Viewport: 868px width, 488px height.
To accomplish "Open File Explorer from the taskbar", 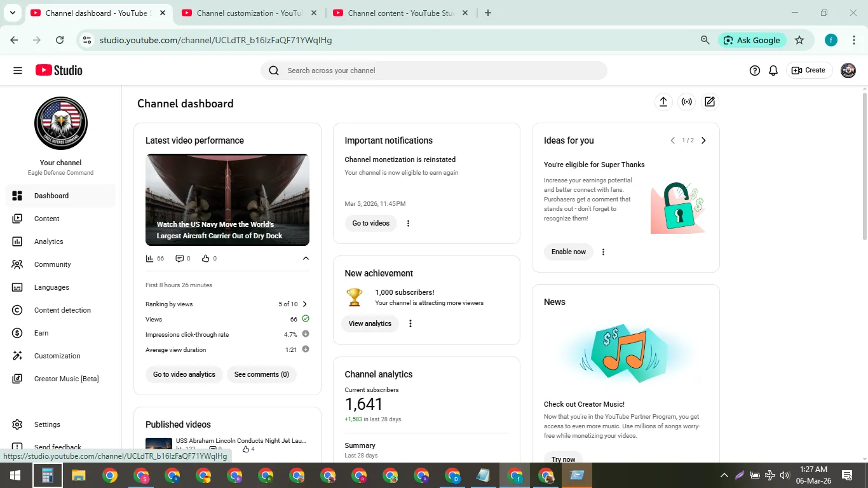I will 78,475.
